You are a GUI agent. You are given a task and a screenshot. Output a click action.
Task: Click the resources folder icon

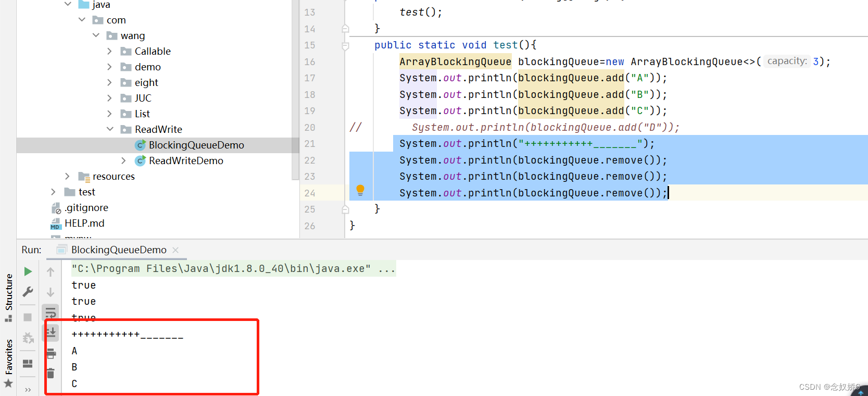pos(84,177)
